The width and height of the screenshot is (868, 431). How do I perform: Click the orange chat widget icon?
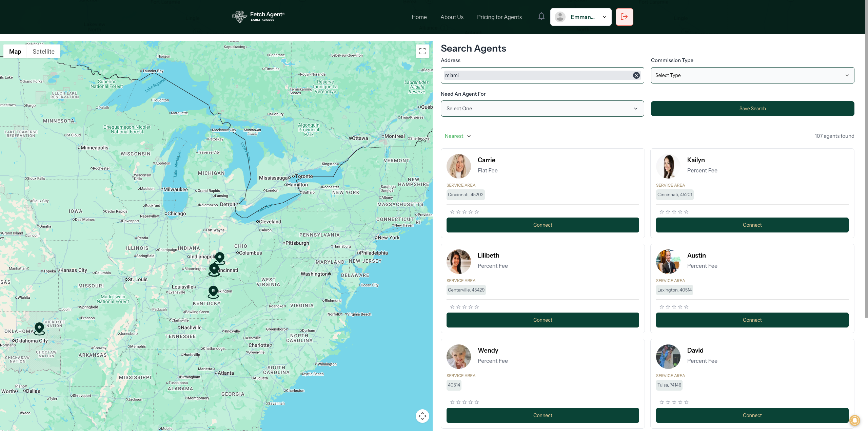pyautogui.click(x=855, y=420)
